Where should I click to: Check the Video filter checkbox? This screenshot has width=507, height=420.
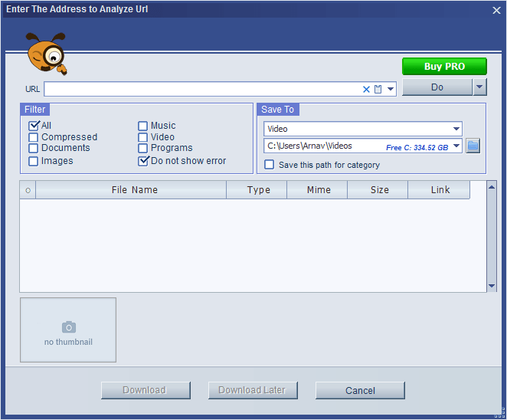(142, 137)
